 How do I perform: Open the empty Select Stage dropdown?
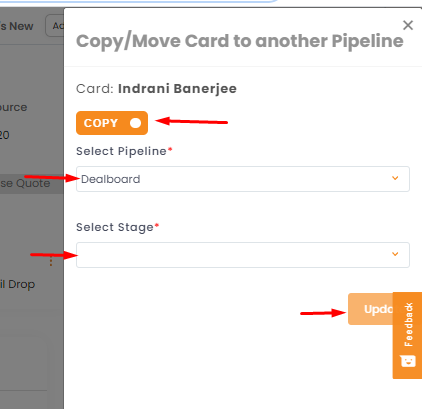click(243, 255)
